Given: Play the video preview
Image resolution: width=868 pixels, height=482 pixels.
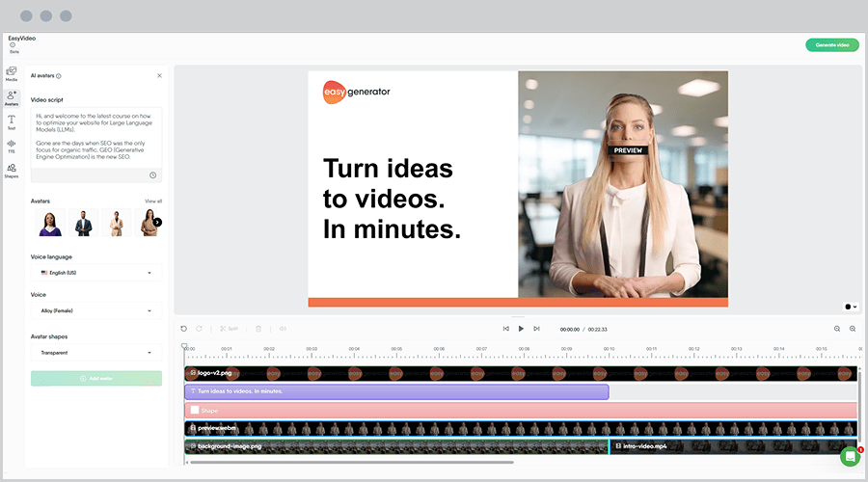Looking at the screenshot, I should click(521, 329).
